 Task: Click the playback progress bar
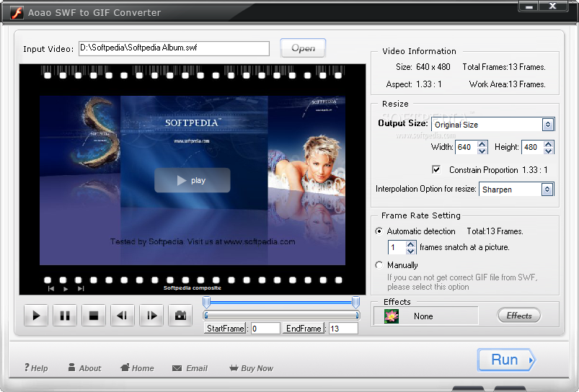(281, 315)
